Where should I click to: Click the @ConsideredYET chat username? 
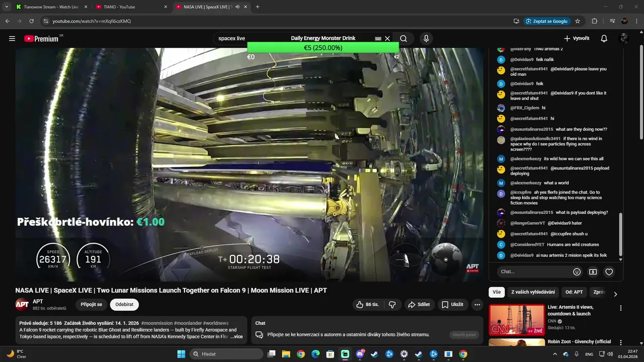coord(527,245)
